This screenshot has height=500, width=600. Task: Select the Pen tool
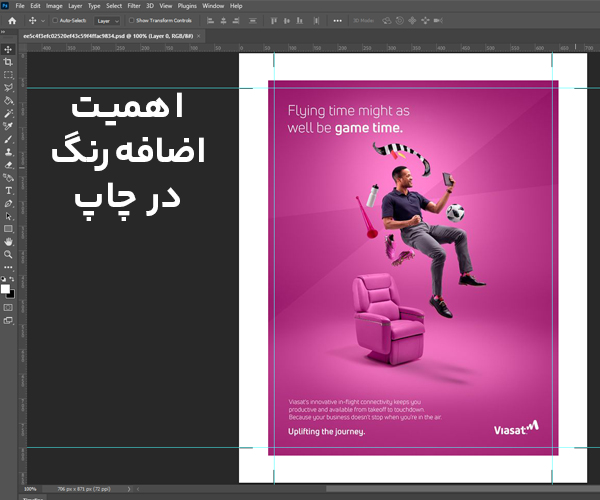[8, 204]
